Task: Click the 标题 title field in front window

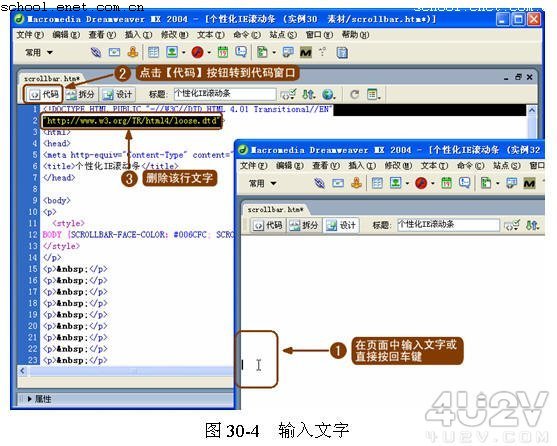Action: click(448, 225)
